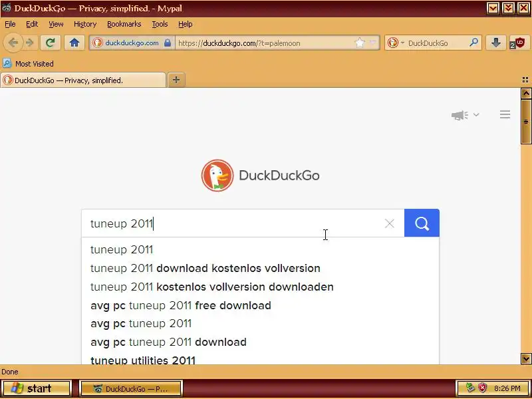This screenshot has height=399, width=532.
Task: Open the Most Visited bookmarks folder
Action: [x=28, y=63]
